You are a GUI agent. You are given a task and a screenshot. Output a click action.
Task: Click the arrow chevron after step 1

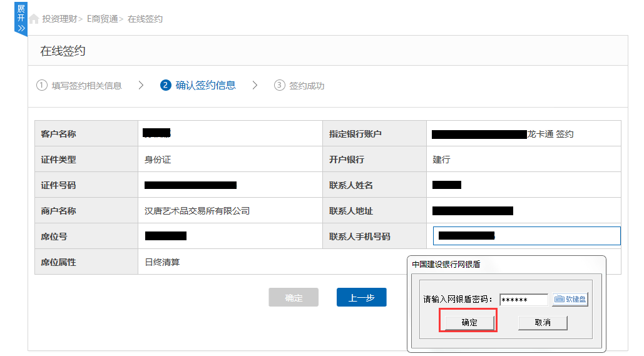(x=141, y=85)
